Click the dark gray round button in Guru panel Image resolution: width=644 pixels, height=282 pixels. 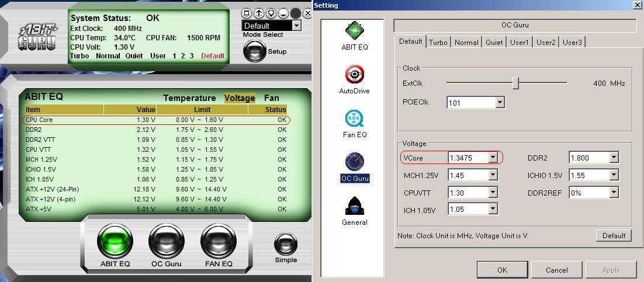296,13
